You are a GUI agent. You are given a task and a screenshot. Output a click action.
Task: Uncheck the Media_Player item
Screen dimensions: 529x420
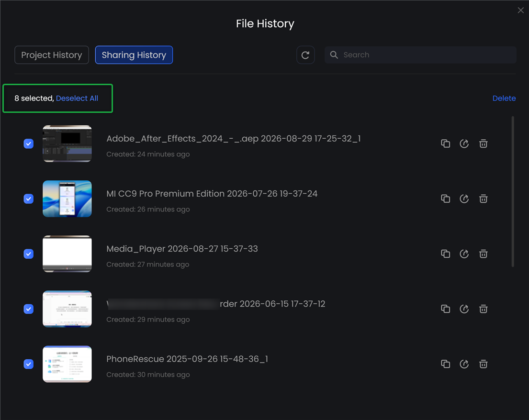pyautogui.click(x=29, y=254)
